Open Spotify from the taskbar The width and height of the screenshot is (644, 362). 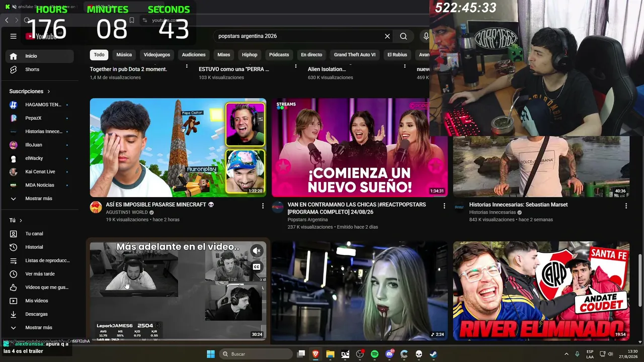tap(374, 354)
